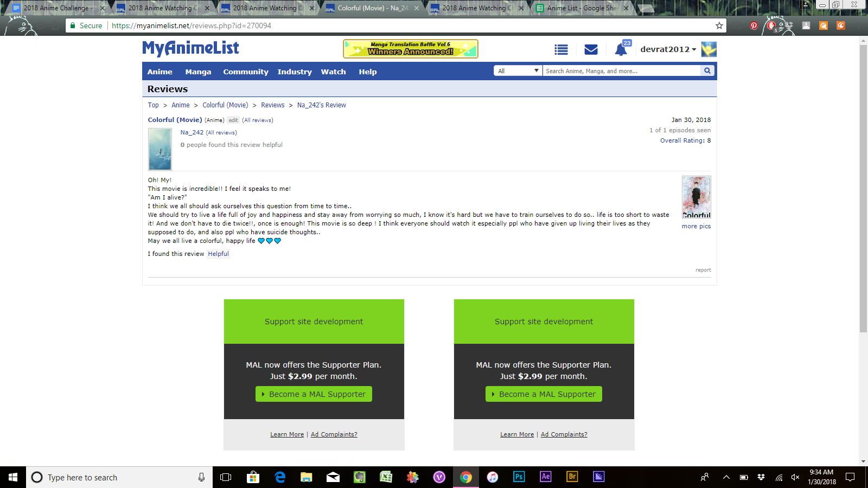This screenshot has height=488, width=868.
Task: Click the edit link beside Colorful (Movie)
Action: 233,120
